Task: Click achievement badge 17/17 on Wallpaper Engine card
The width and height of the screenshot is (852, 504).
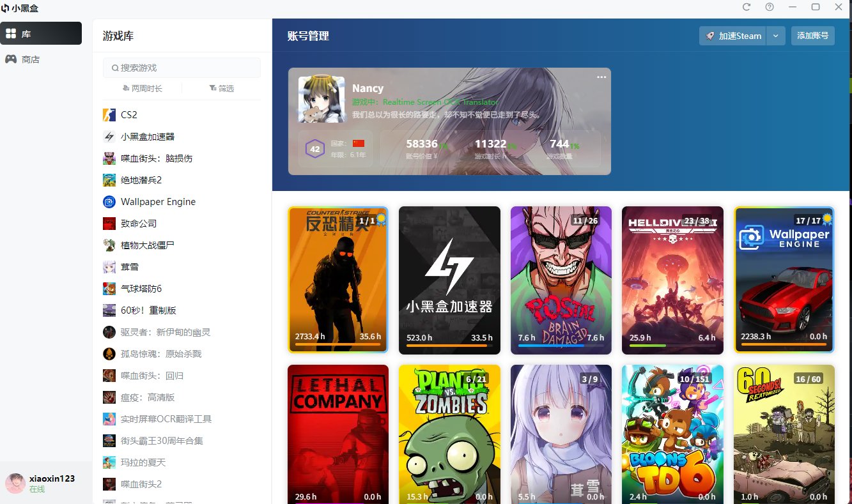Action: click(x=813, y=220)
